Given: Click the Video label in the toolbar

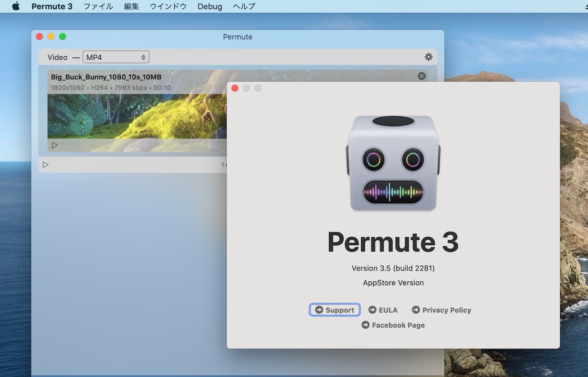Looking at the screenshot, I should click(58, 57).
